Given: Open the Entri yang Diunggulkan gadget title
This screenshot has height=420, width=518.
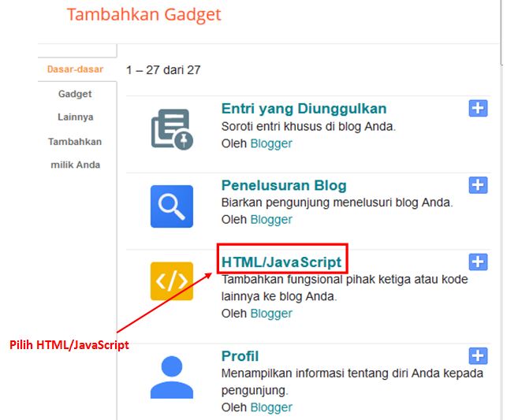Looking at the screenshot, I should click(x=304, y=108).
